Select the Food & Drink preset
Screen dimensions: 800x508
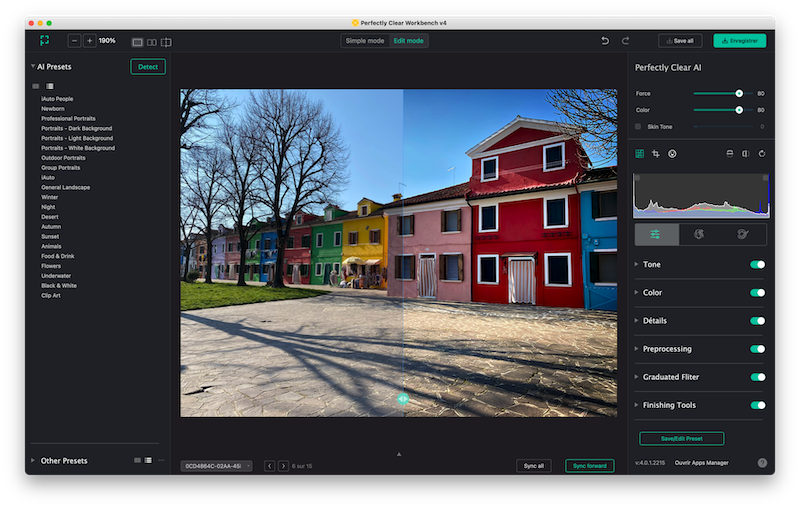[x=58, y=256]
